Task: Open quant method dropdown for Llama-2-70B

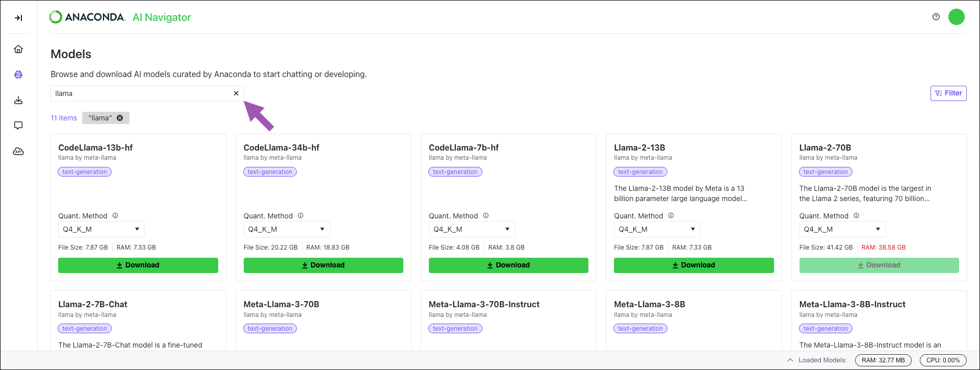Action: [x=842, y=229]
